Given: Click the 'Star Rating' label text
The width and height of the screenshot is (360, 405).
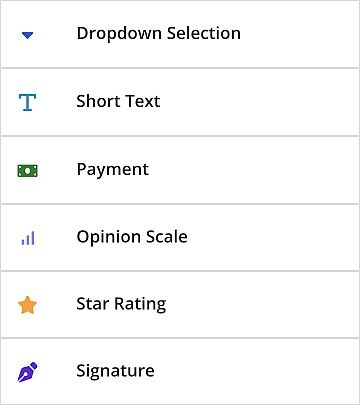Looking at the screenshot, I should click(121, 304).
